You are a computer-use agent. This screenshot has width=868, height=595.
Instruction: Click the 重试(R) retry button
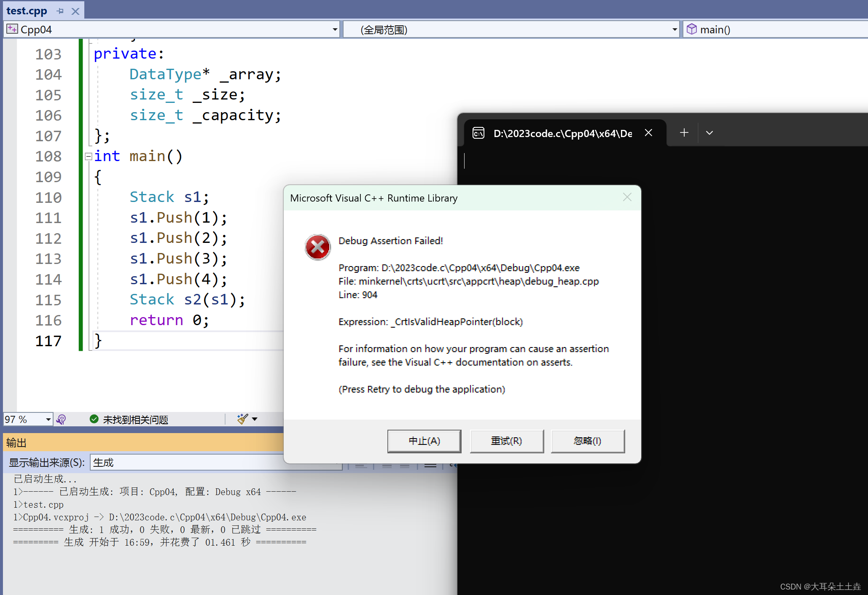pyautogui.click(x=507, y=441)
